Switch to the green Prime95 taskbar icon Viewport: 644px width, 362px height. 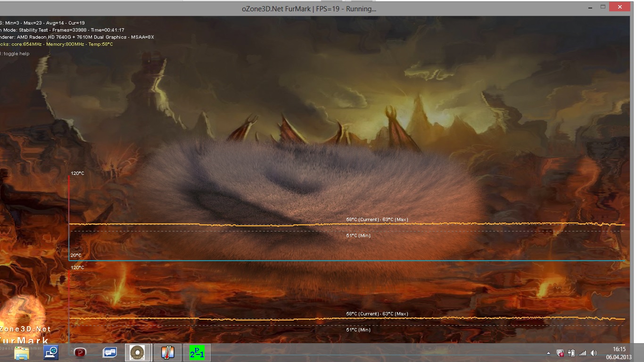point(197,352)
